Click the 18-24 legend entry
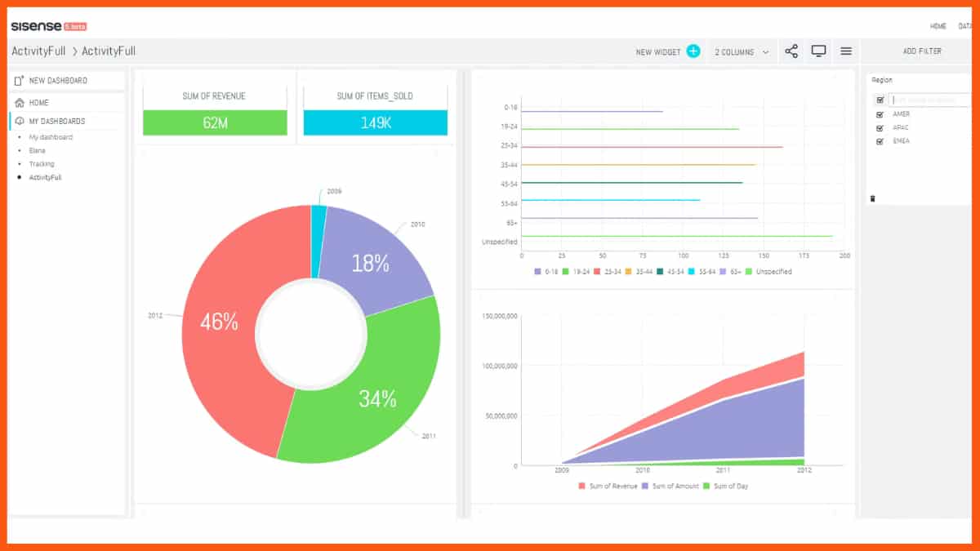This screenshot has width=980, height=551. coord(576,272)
